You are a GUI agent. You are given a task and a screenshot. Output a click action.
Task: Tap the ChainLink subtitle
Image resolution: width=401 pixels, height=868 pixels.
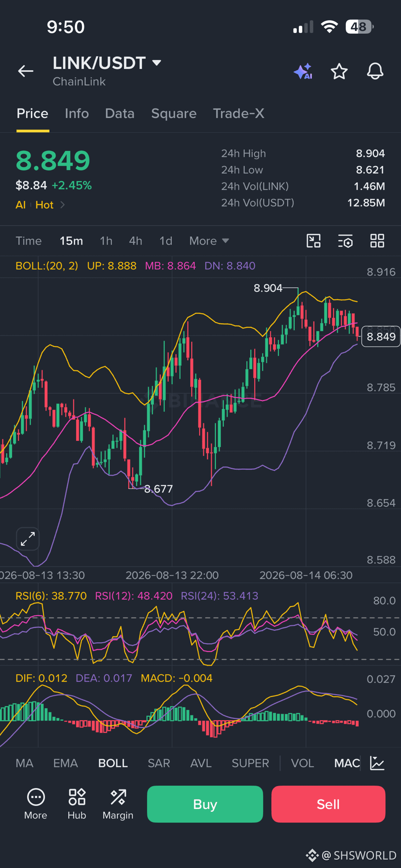79,81
